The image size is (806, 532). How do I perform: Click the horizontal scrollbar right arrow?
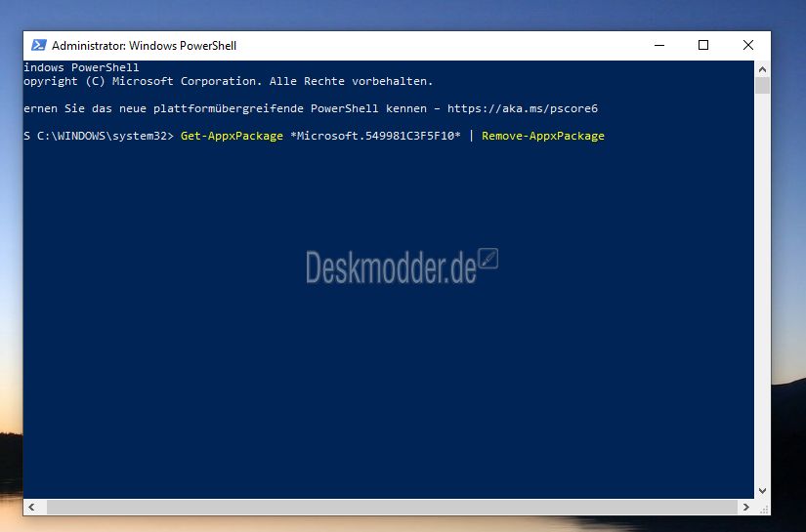pyautogui.click(x=746, y=508)
